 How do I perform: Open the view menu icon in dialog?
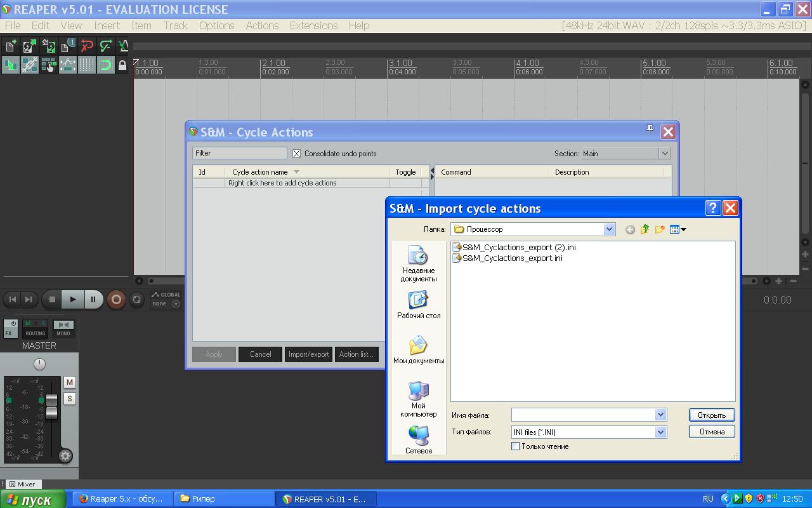tap(678, 229)
